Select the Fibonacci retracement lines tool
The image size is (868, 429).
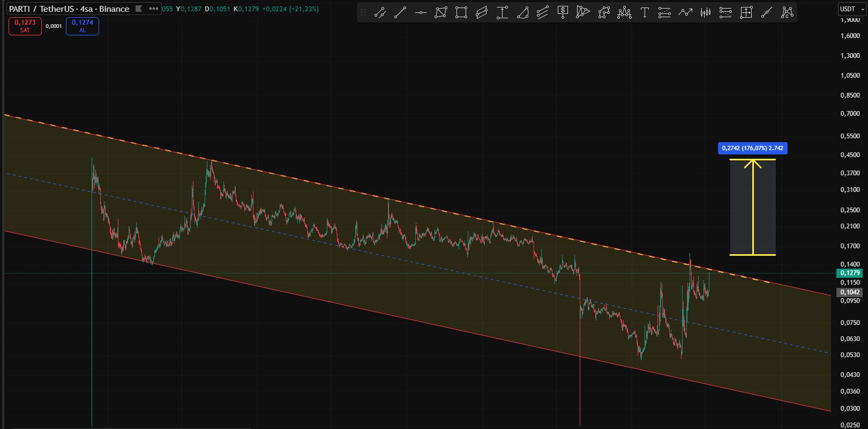(664, 12)
